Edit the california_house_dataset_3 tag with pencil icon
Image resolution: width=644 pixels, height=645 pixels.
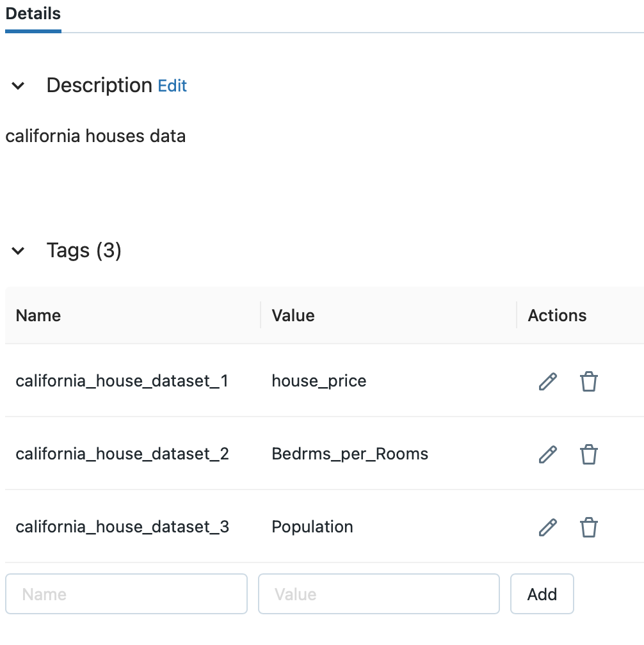coord(548,527)
